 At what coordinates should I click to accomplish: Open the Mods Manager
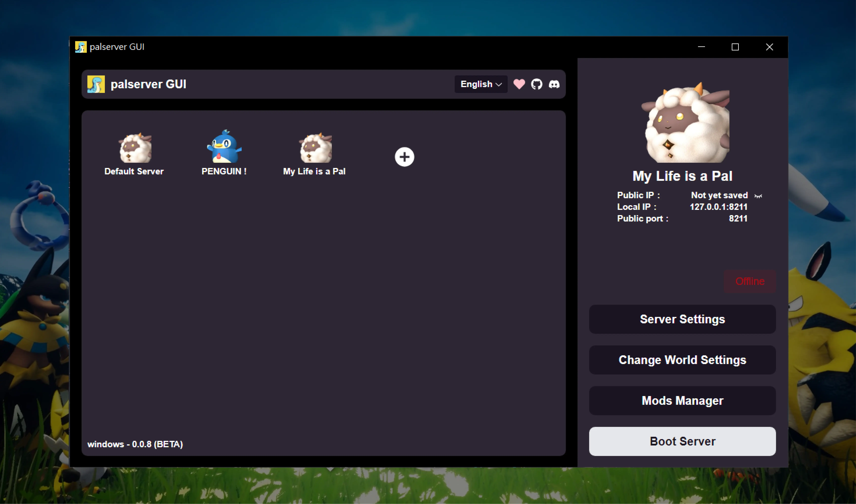(x=682, y=401)
